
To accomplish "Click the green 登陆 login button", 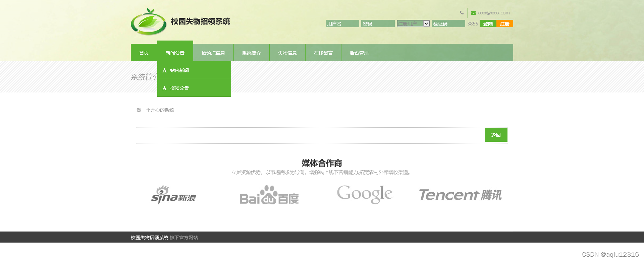I will pyautogui.click(x=488, y=23).
